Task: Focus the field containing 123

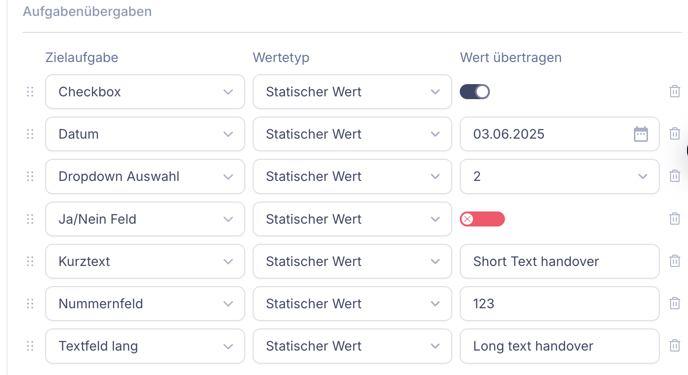Action: [559, 304]
